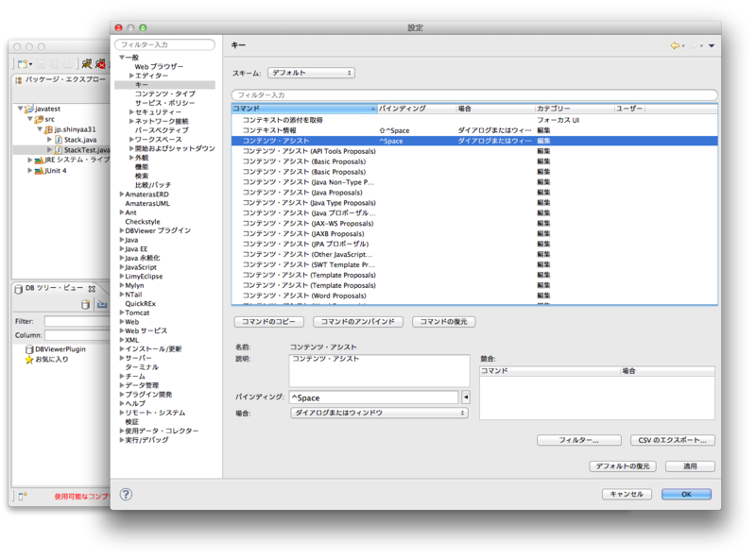This screenshot has width=756, height=558.
Task: Click the CSV のエクスポート button
Action: pos(673,440)
